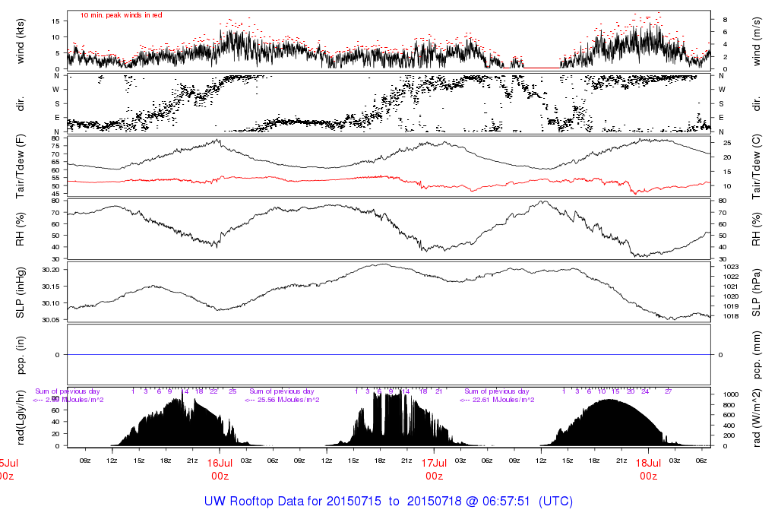
Task: Select the 'rad(Lgly/hr)' axis label
Action: tap(20, 417)
